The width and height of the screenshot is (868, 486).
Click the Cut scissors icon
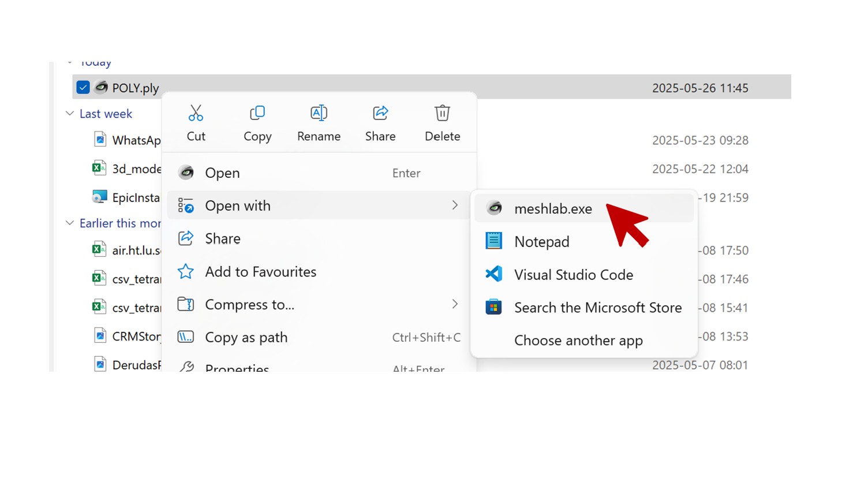(x=196, y=113)
